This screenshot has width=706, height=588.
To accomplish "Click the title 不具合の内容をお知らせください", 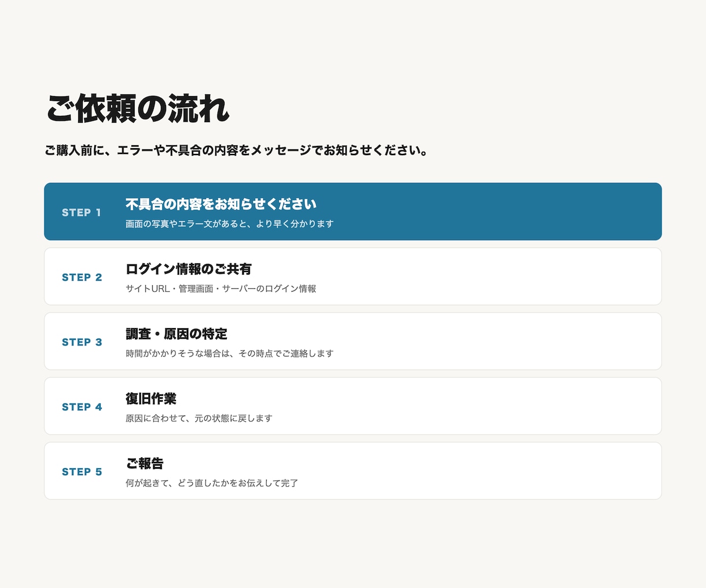I will tap(221, 204).
